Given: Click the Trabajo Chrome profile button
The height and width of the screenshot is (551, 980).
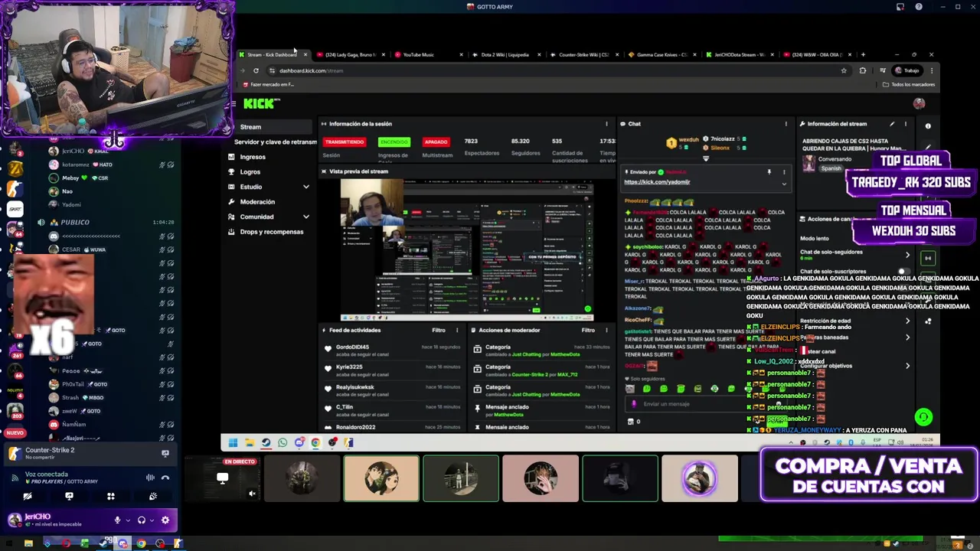Looking at the screenshot, I should 906,70.
